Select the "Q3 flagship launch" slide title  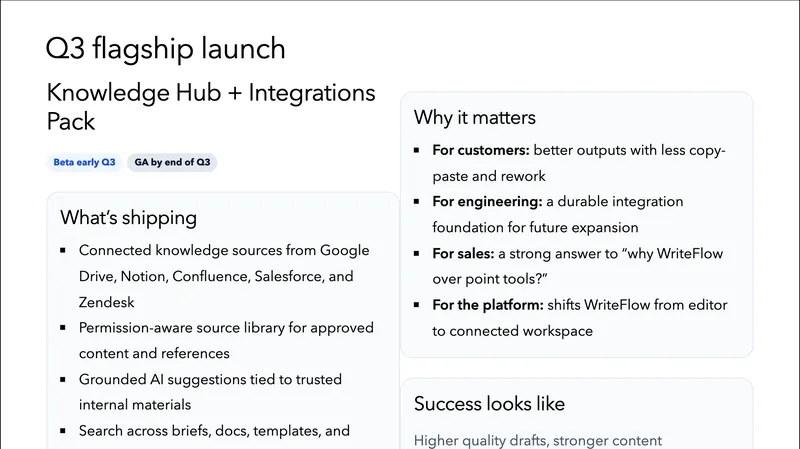tap(166, 48)
